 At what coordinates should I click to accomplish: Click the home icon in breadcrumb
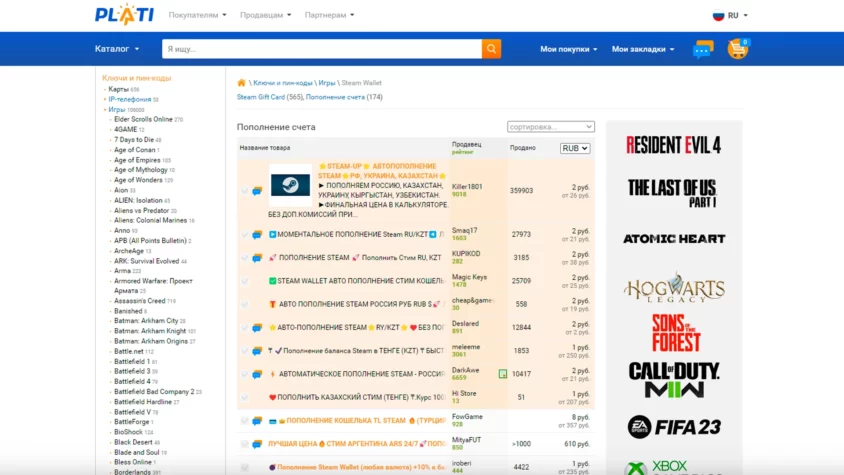pos(241,82)
